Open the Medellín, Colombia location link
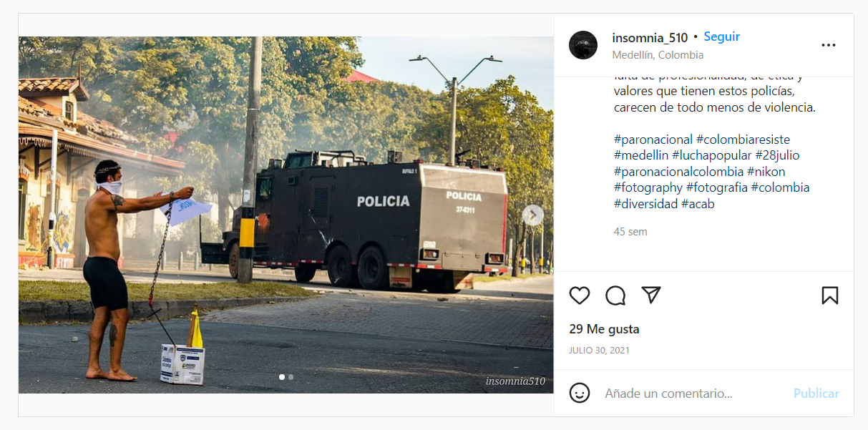The height and width of the screenshot is (430, 868). pyautogui.click(x=658, y=55)
